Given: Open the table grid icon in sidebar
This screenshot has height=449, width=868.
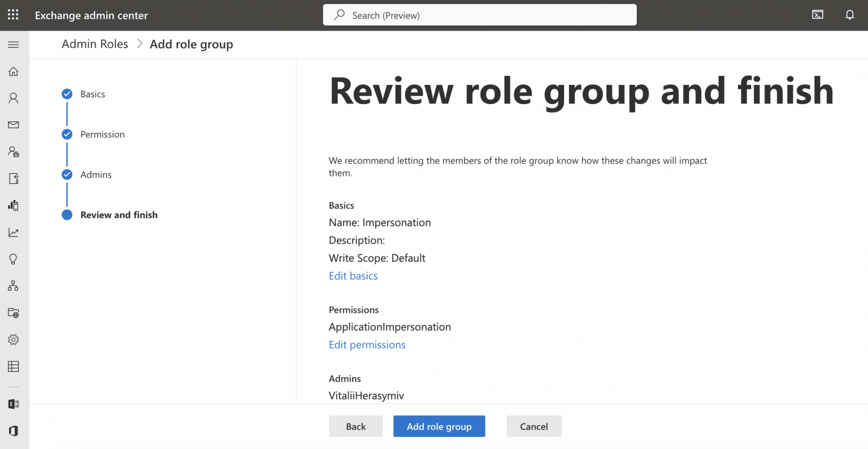Looking at the screenshot, I should (14, 366).
